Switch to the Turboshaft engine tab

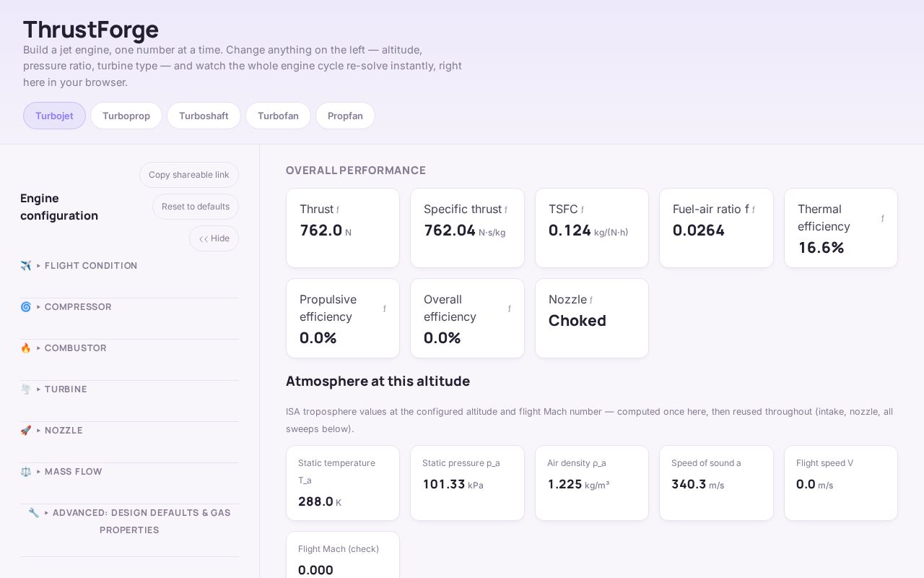point(204,116)
